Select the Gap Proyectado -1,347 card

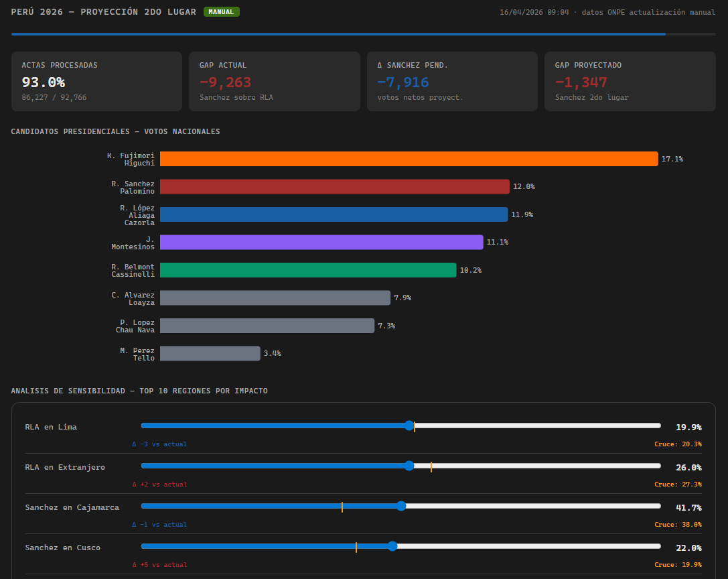(x=630, y=81)
